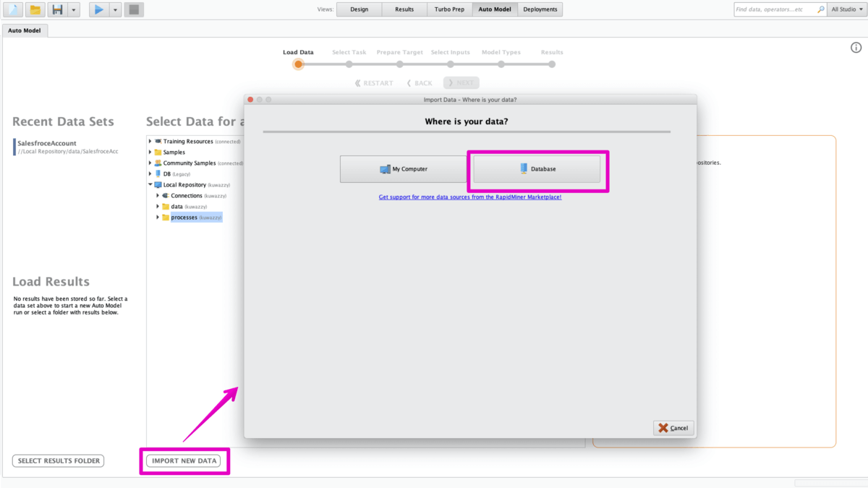Viewport: 868px width, 488px height.
Task: Click the Prepare Target step marker
Action: [x=399, y=64]
